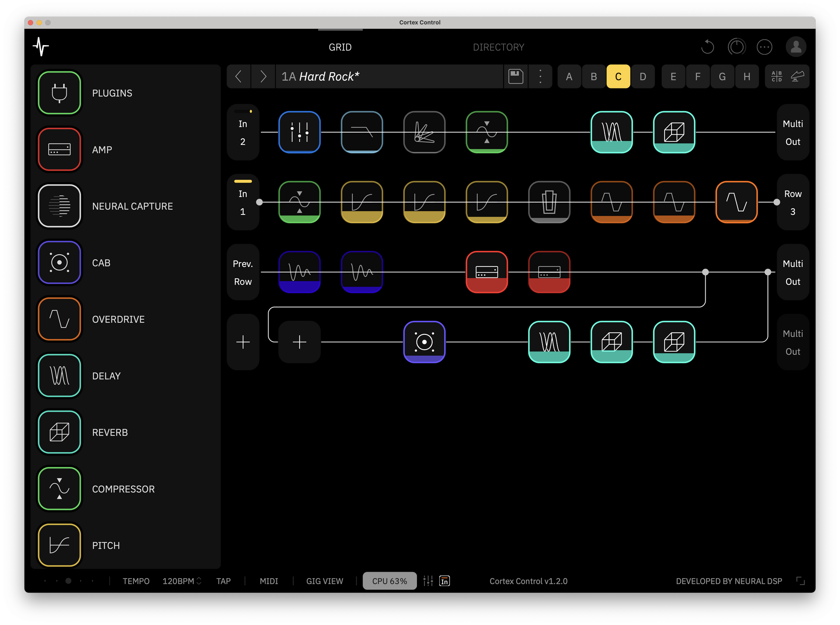Switch to scene B
The image size is (840, 625).
pos(594,77)
